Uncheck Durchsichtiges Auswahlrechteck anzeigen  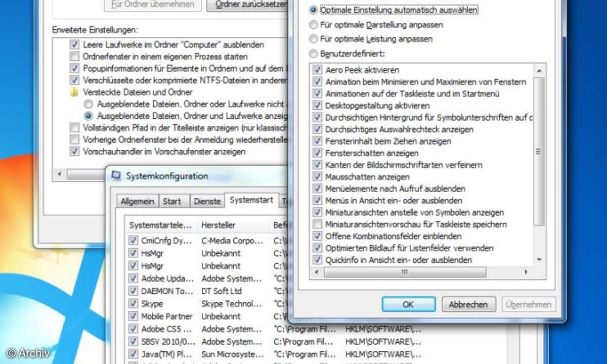317,129
